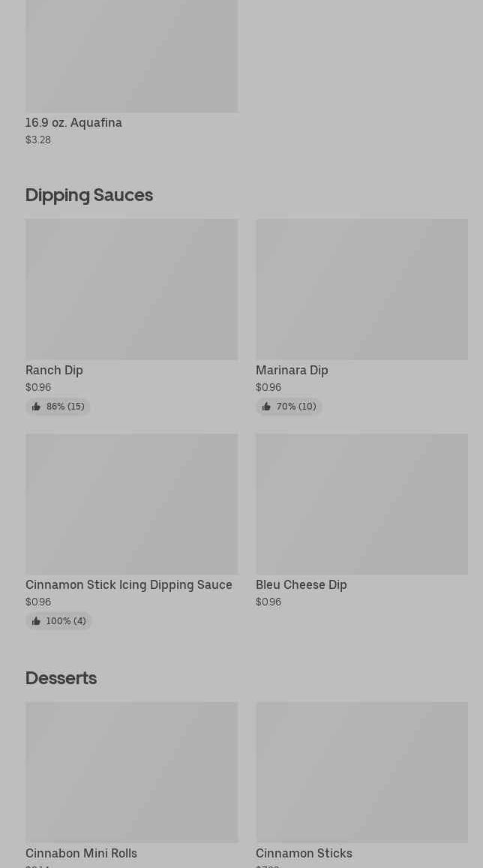Click thumbs-up icon under Marinara Dip
This screenshot has width=483, height=868.
tap(266, 407)
